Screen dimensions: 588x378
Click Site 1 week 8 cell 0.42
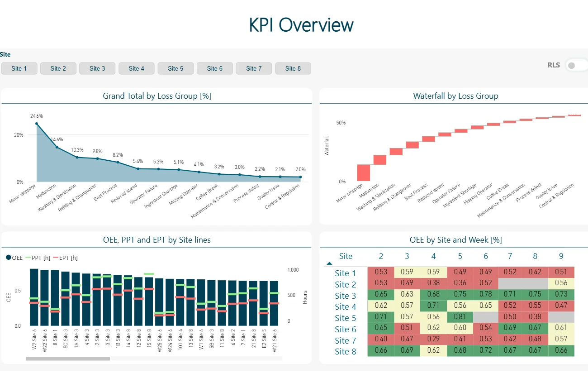tap(535, 272)
